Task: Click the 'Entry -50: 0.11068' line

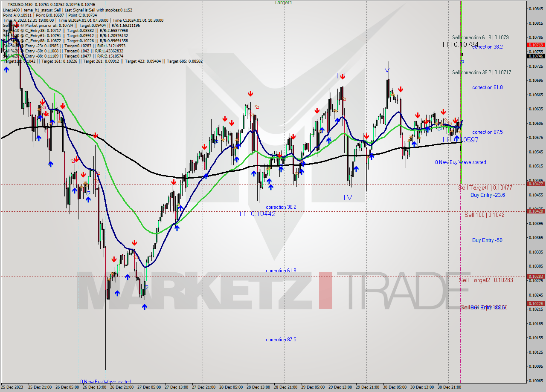Action: tap(63, 51)
